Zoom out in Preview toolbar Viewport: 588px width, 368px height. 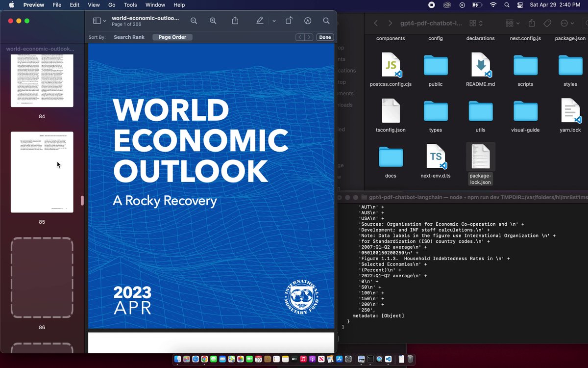pos(194,21)
